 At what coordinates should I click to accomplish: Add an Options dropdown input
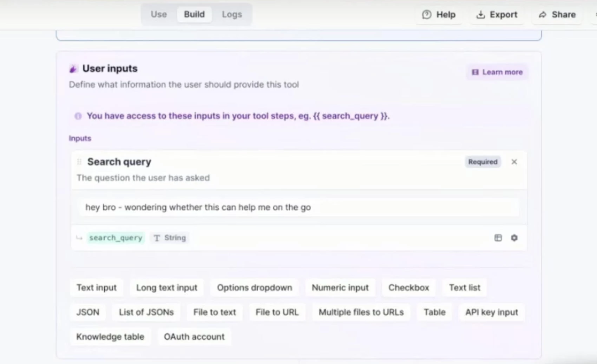255,287
